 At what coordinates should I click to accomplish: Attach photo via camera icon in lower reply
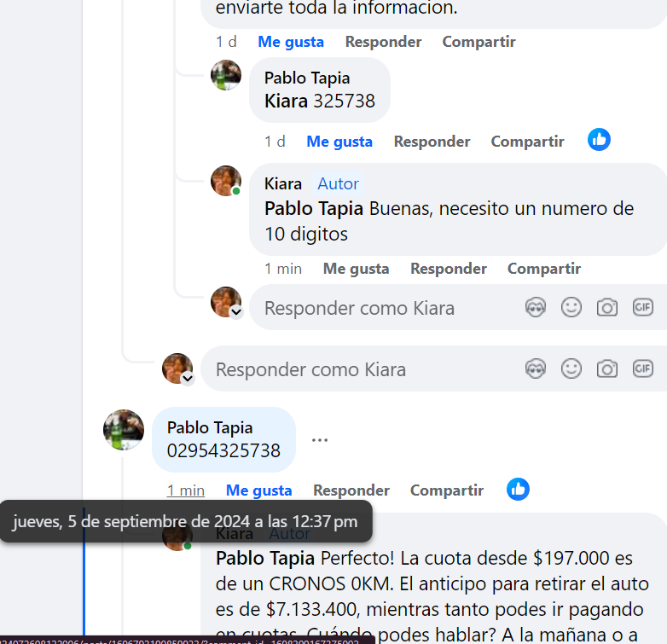pyautogui.click(x=607, y=368)
